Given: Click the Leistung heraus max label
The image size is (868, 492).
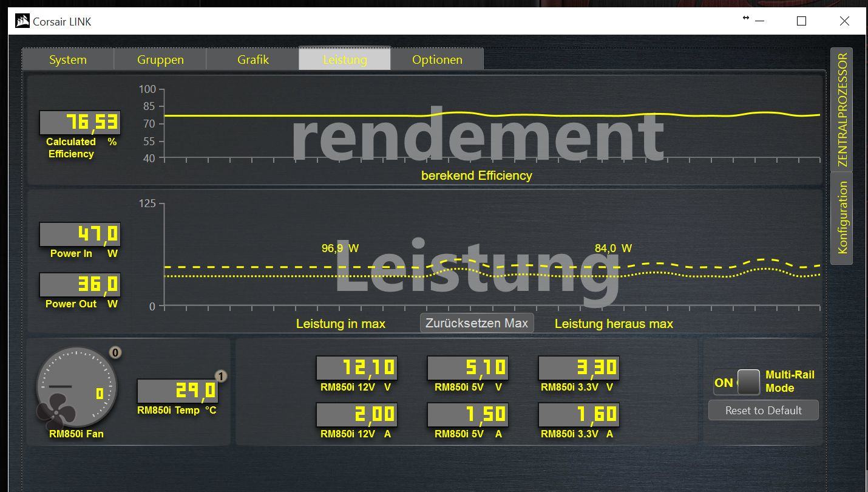Looking at the screenshot, I should pos(614,324).
